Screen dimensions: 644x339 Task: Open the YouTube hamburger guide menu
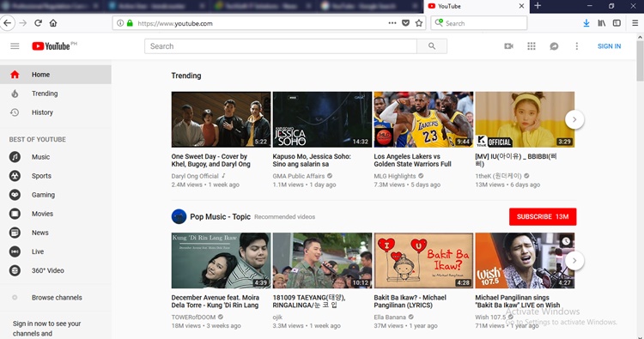point(15,46)
